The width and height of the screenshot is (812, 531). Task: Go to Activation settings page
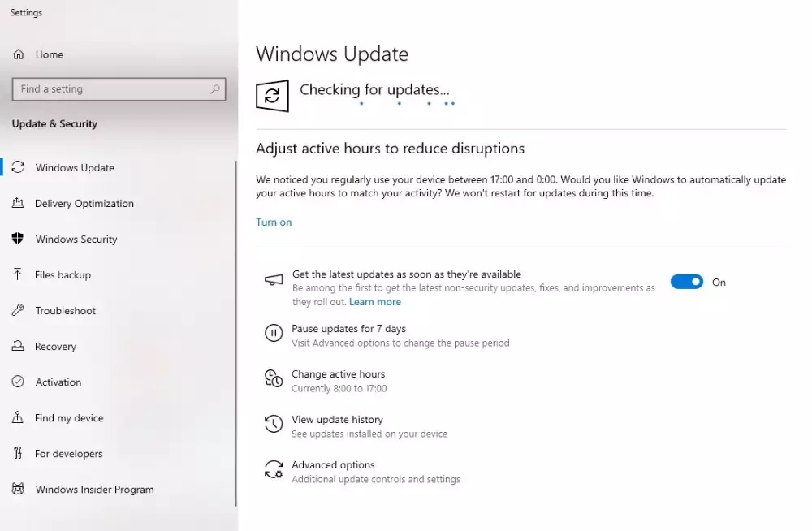[x=58, y=382]
